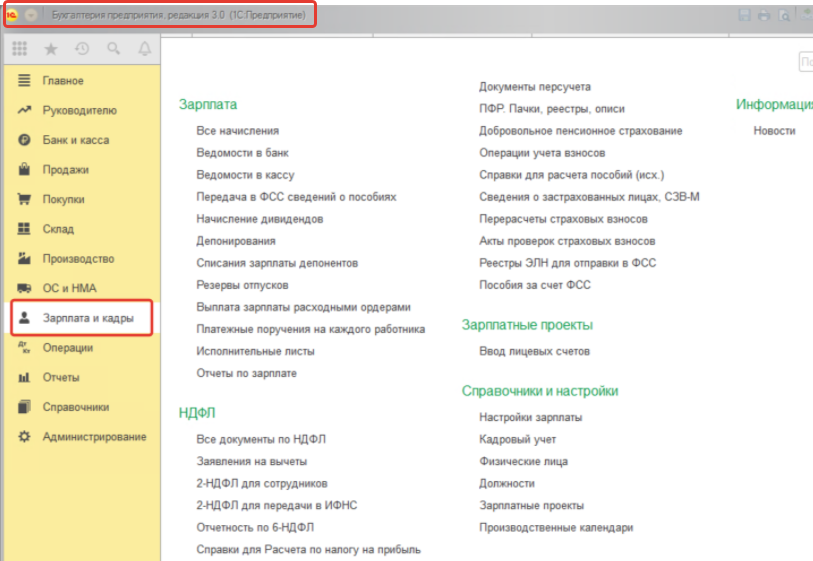The height and width of the screenshot is (561, 813).
Task: Open 2-НДФЛ для сотрудников
Action: (262, 484)
